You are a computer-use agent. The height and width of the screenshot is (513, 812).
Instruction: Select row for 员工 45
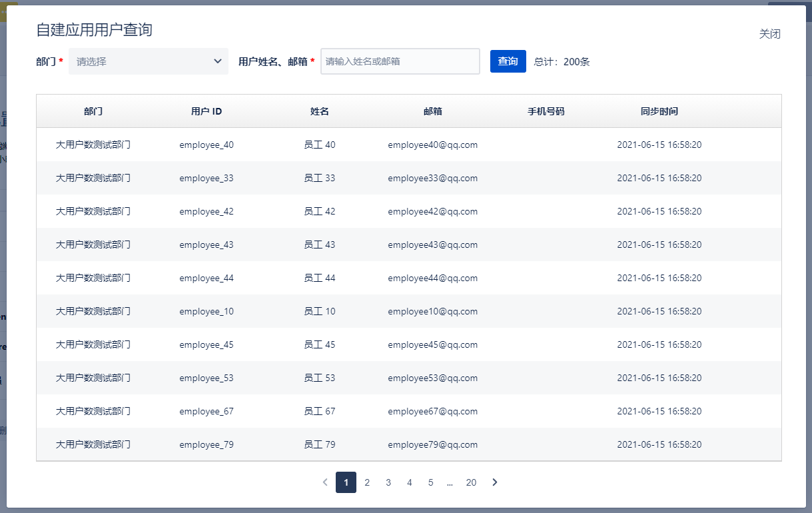(x=320, y=344)
